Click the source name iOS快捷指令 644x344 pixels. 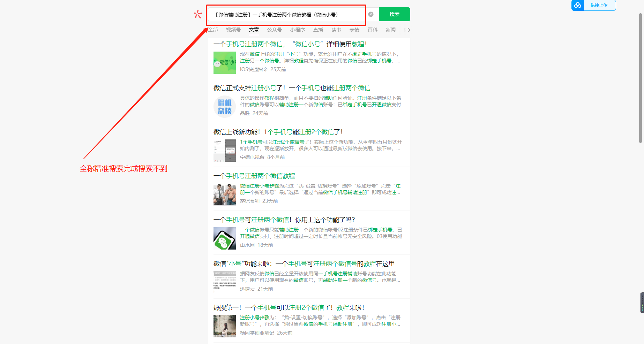pyautogui.click(x=254, y=69)
